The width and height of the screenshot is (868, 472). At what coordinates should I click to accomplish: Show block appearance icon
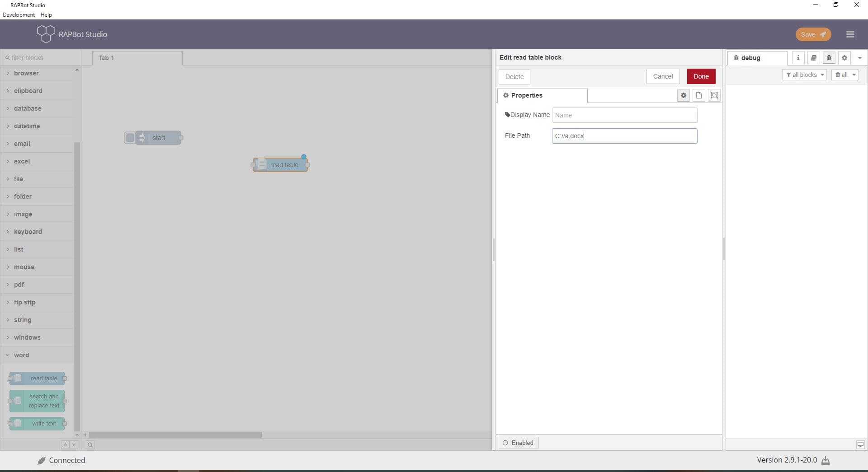tap(714, 95)
